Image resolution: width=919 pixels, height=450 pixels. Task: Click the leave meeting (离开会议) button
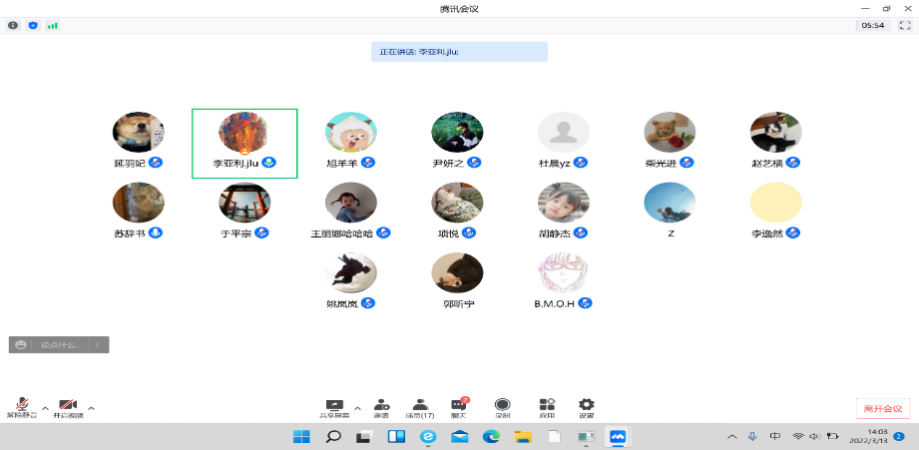tap(883, 408)
